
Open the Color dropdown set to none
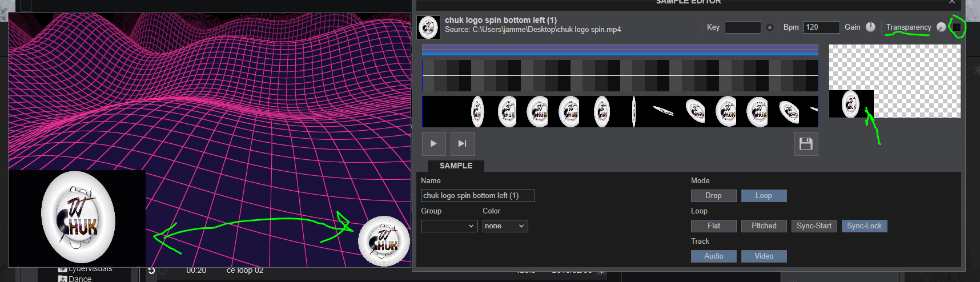point(505,226)
